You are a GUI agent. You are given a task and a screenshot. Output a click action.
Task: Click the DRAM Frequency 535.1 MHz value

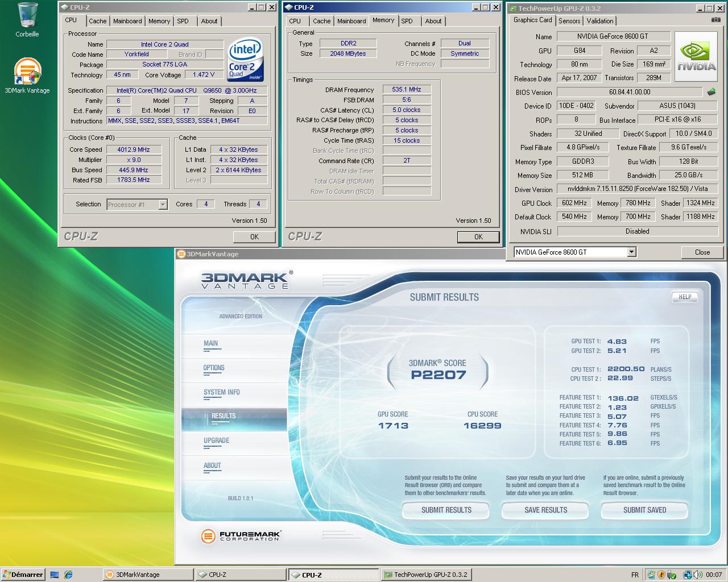click(x=407, y=89)
